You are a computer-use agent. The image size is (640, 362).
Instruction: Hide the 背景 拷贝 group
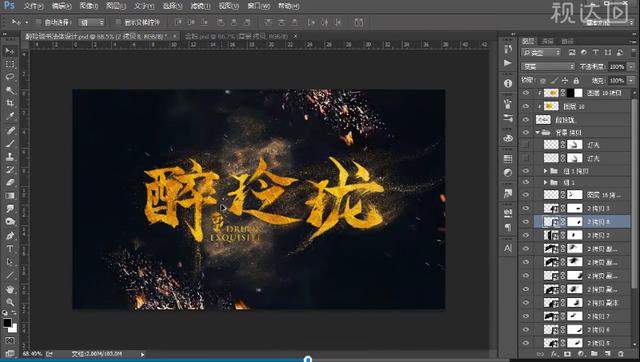click(526, 132)
